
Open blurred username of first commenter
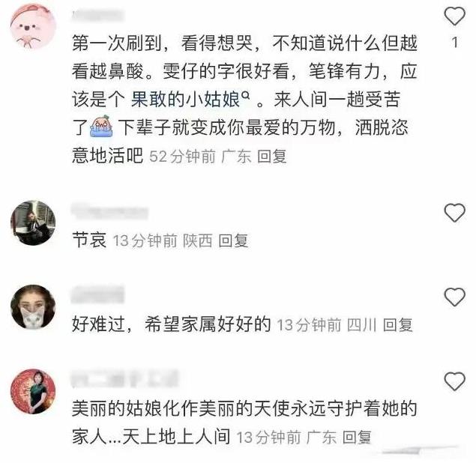pyautogui.click(x=97, y=16)
